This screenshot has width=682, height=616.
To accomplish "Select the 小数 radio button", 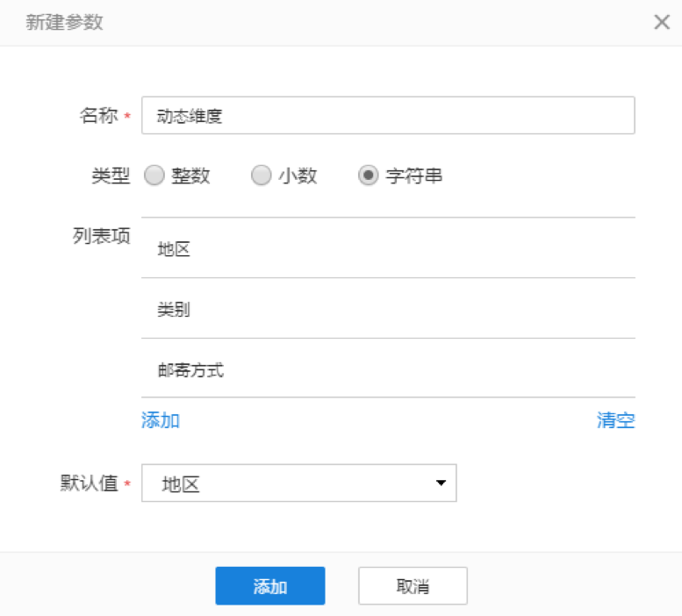I will 262,175.
